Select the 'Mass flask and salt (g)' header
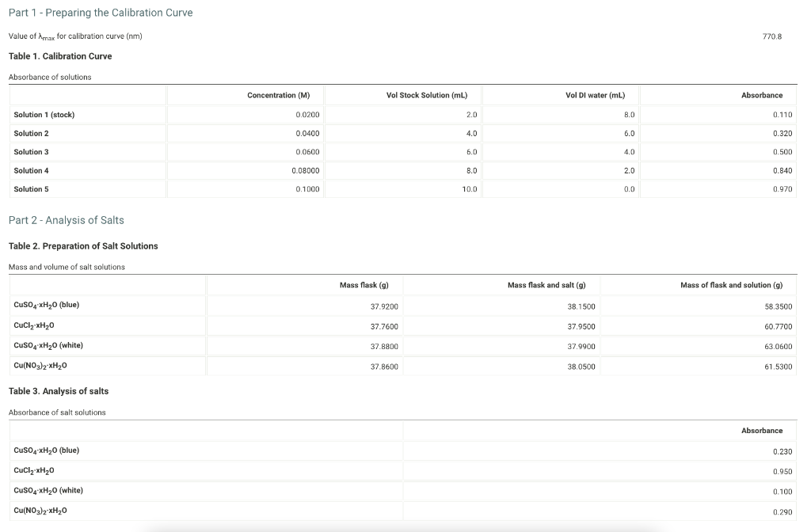Screen dimensions: 811x532 pos(546,285)
